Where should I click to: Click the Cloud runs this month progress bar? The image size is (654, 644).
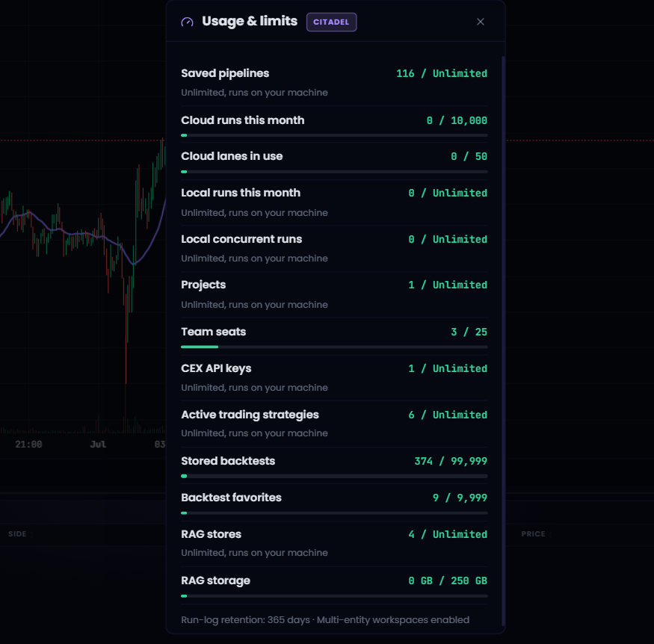pos(334,135)
